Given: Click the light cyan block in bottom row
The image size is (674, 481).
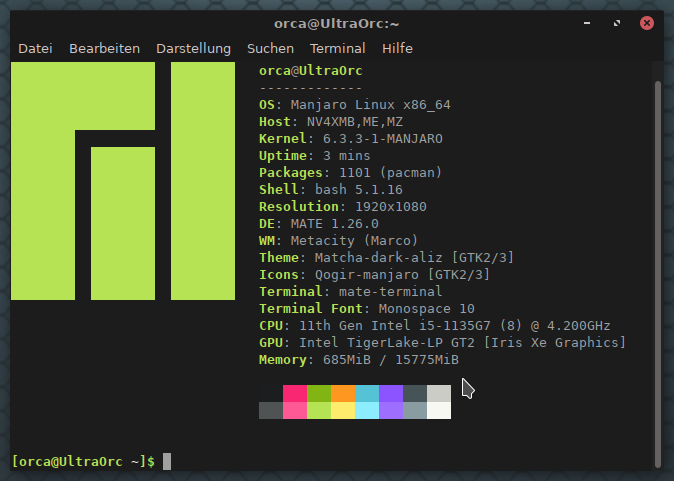Looking at the screenshot, I should point(367,411).
